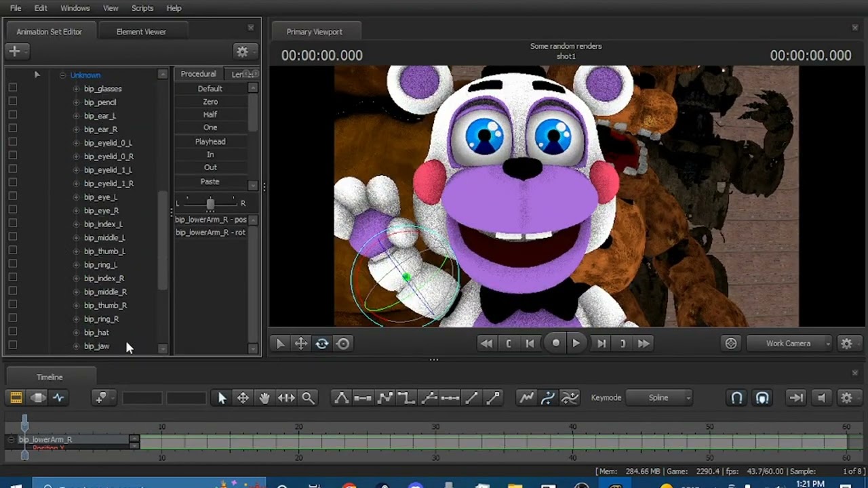The width and height of the screenshot is (868, 488).
Task: Expand the bip_pencil tree node
Action: pos(76,102)
